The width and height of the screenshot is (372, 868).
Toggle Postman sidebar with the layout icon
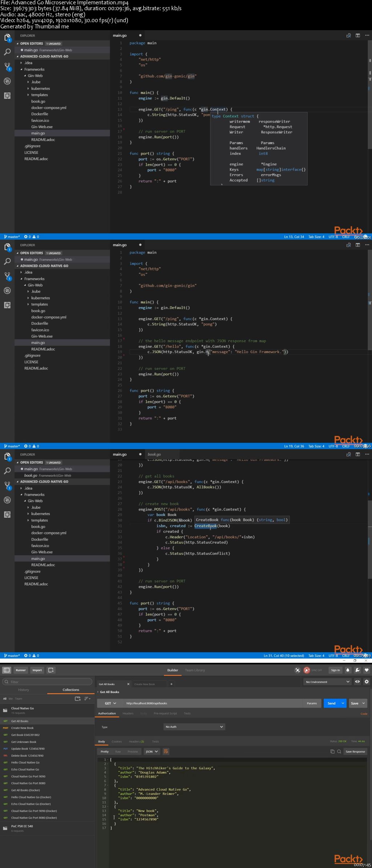[7, 670]
